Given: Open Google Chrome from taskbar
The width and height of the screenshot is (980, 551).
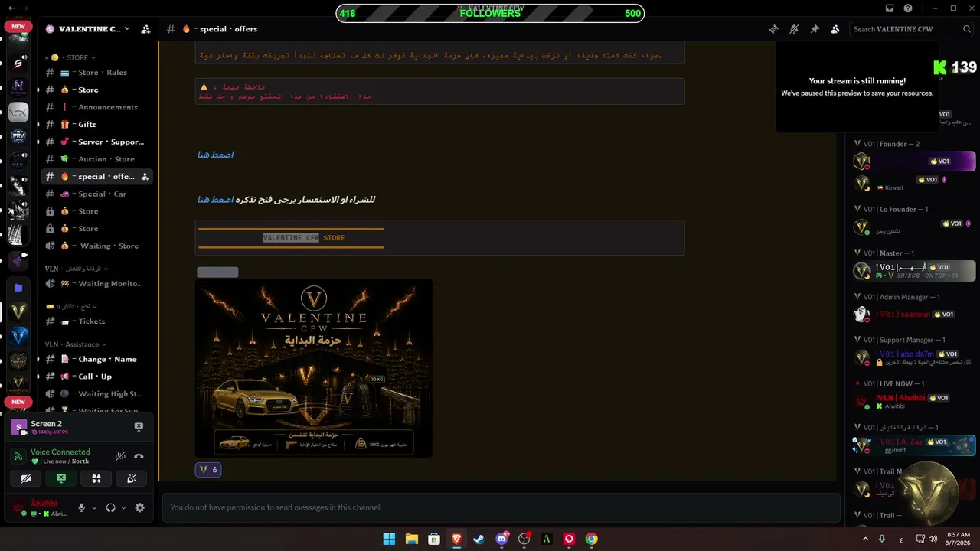Looking at the screenshot, I should click(591, 539).
